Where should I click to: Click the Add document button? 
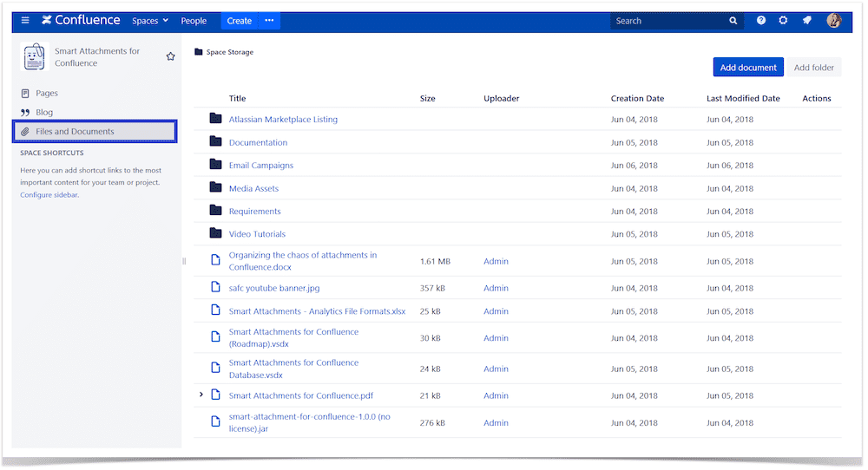tap(748, 68)
